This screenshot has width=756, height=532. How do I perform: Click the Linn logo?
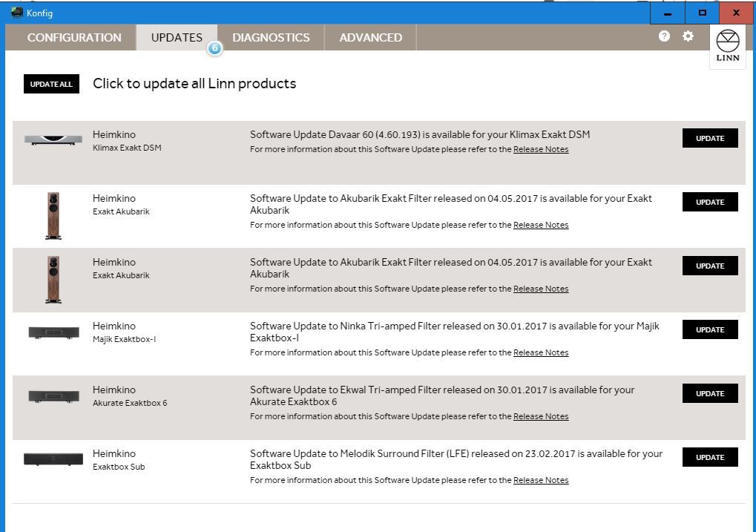[727, 46]
